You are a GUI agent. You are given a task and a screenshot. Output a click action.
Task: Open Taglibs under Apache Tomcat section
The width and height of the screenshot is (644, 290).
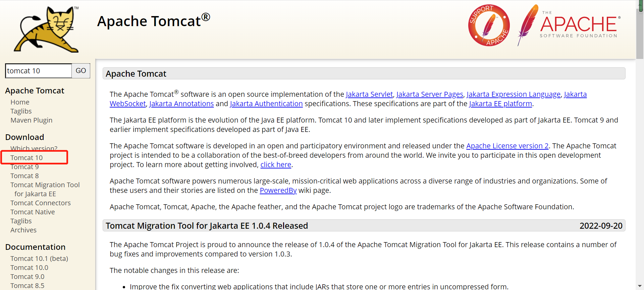pos(21,111)
